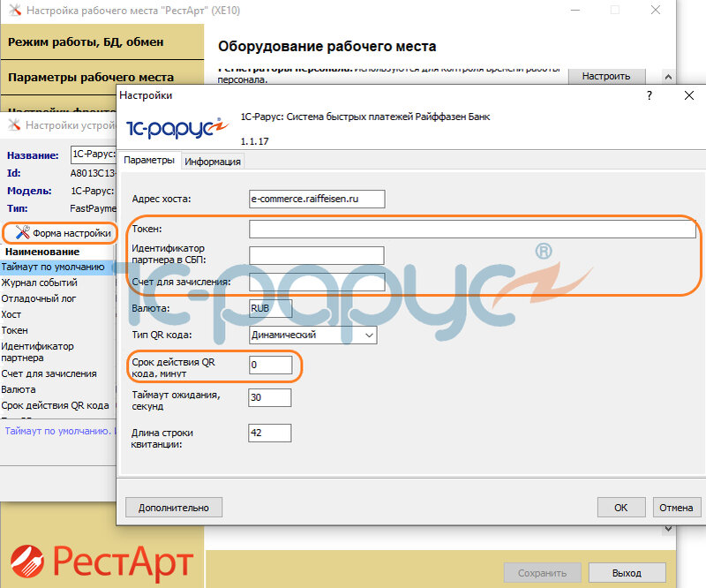The image size is (706, 588).
Task: Select the Токен row in parameter list
Action: tap(58, 330)
